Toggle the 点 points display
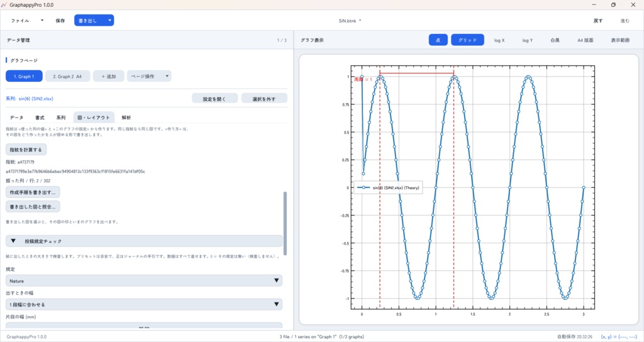 [x=438, y=40]
